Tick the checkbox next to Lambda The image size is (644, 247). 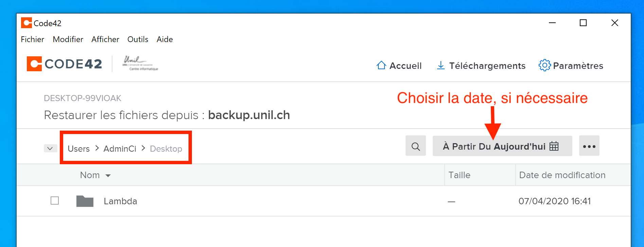tap(55, 201)
